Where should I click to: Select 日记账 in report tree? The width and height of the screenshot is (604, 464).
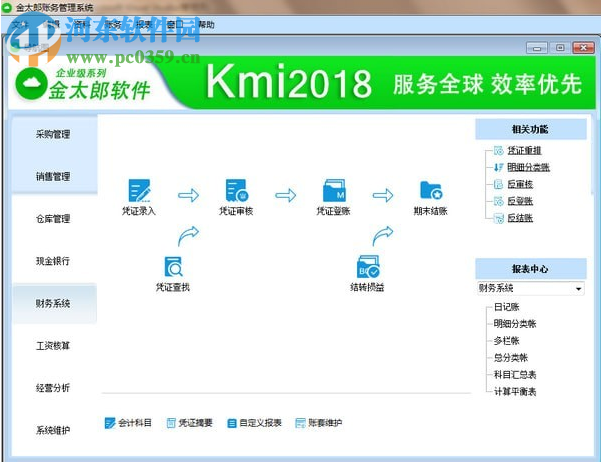[507, 307]
